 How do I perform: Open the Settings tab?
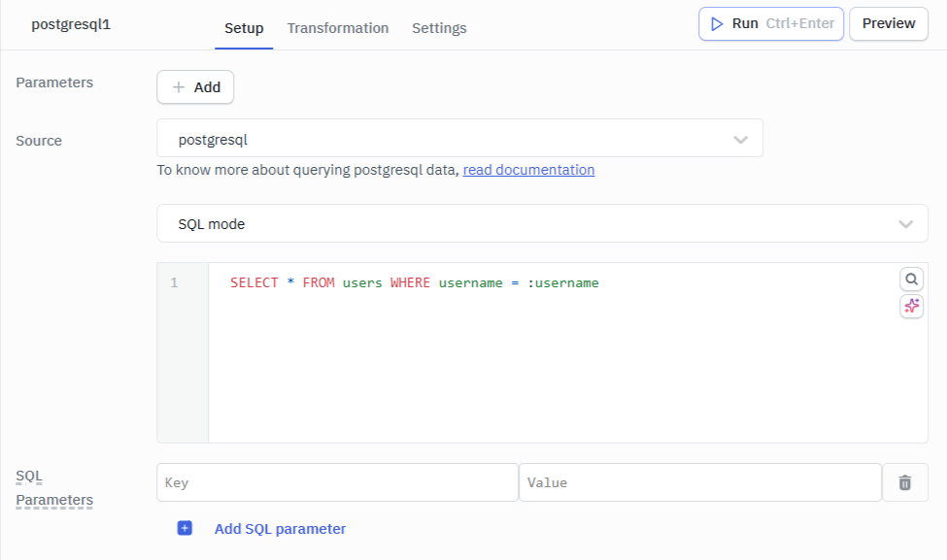tap(439, 28)
